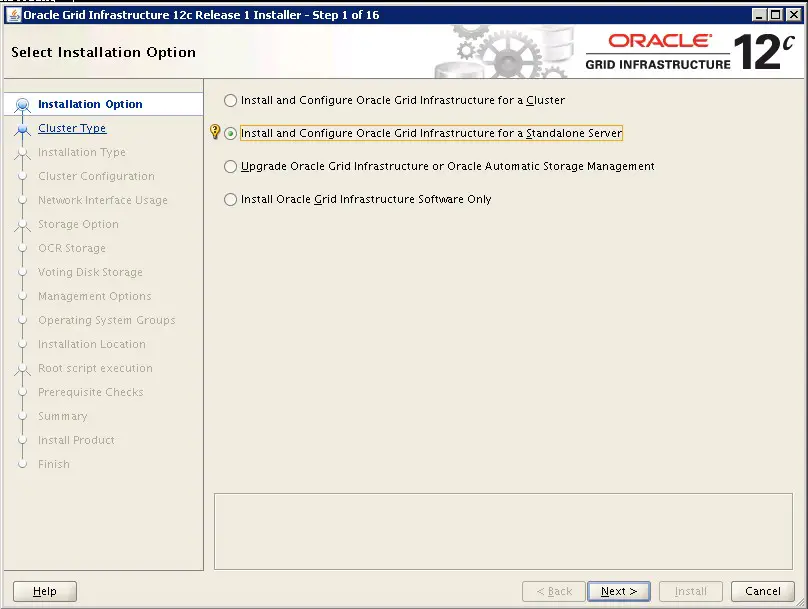Maximize the installer window

[x=776, y=15]
